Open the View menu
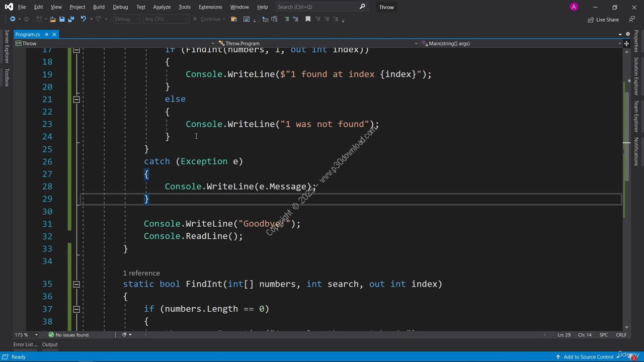 [x=56, y=7]
